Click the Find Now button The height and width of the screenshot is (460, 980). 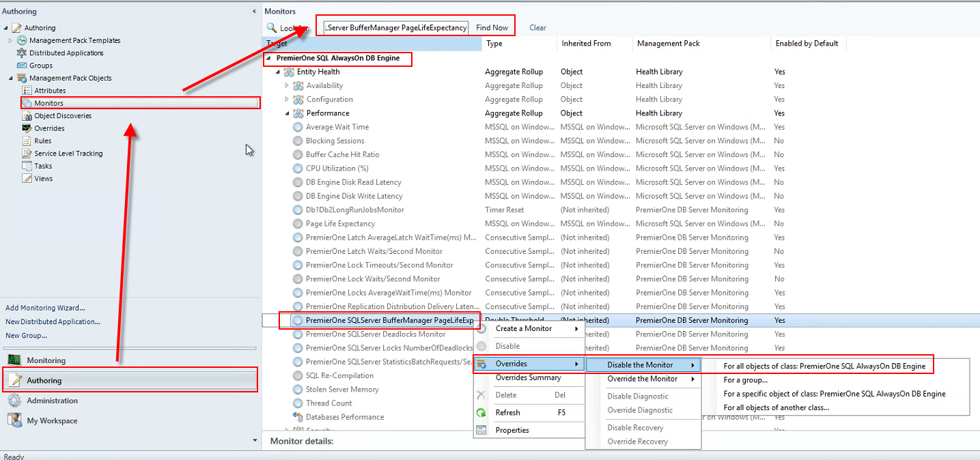492,28
